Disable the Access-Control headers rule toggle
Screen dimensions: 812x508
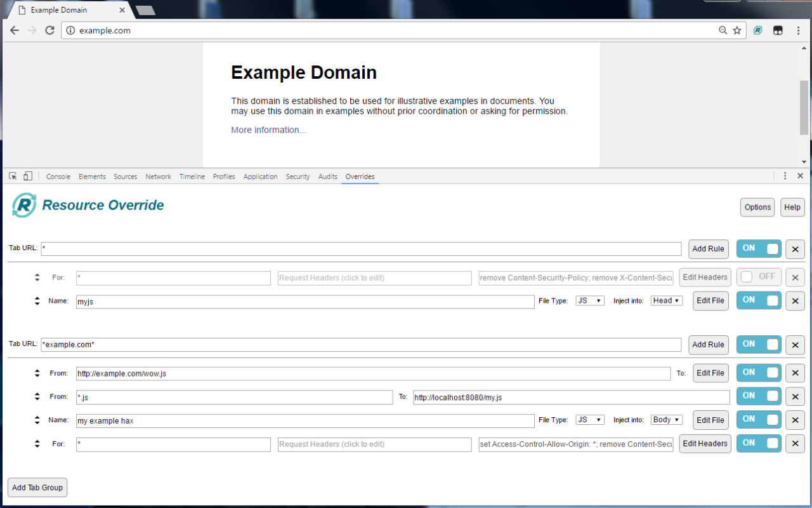coord(759,443)
